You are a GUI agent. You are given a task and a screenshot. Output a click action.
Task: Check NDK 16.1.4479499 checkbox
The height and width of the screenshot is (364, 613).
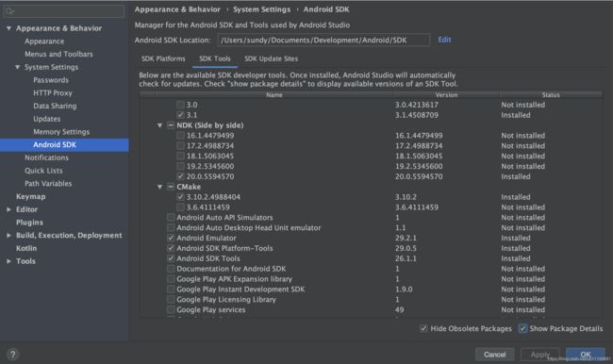click(180, 135)
